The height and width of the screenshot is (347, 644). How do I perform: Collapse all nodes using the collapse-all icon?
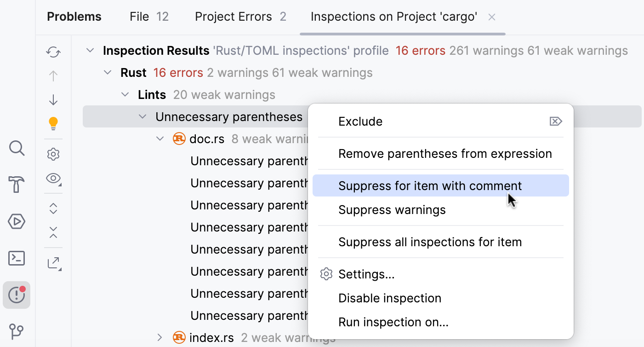tap(53, 232)
